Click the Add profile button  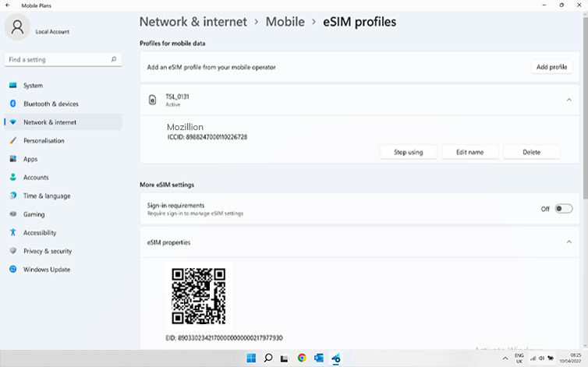pos(551,67)
